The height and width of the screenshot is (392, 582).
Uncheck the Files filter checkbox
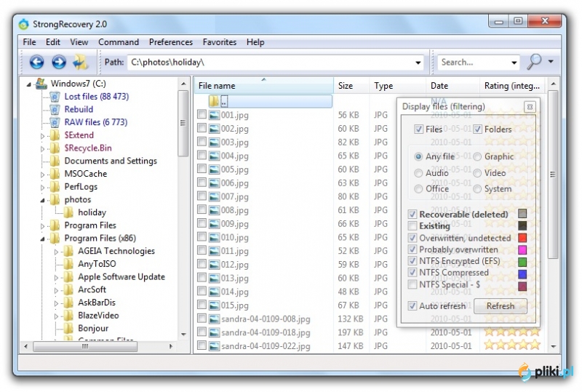[x=418, y=129]
